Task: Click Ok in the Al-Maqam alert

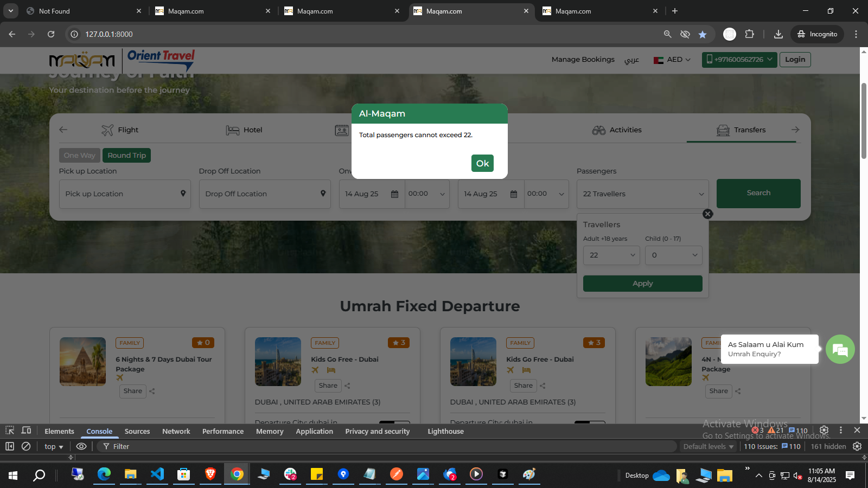Action: [x=482, y=163]
